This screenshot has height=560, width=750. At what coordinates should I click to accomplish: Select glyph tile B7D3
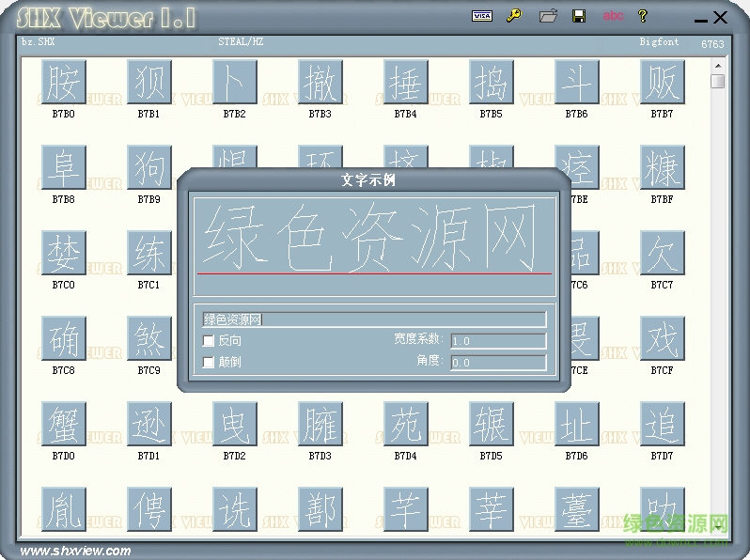[320, 424]
